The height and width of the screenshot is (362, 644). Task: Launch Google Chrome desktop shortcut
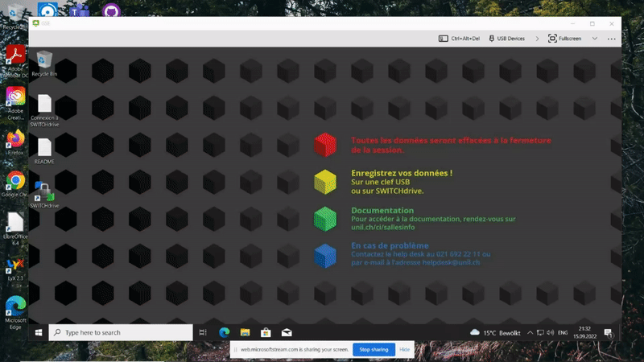pyautogui.click(x=14, y=182)
